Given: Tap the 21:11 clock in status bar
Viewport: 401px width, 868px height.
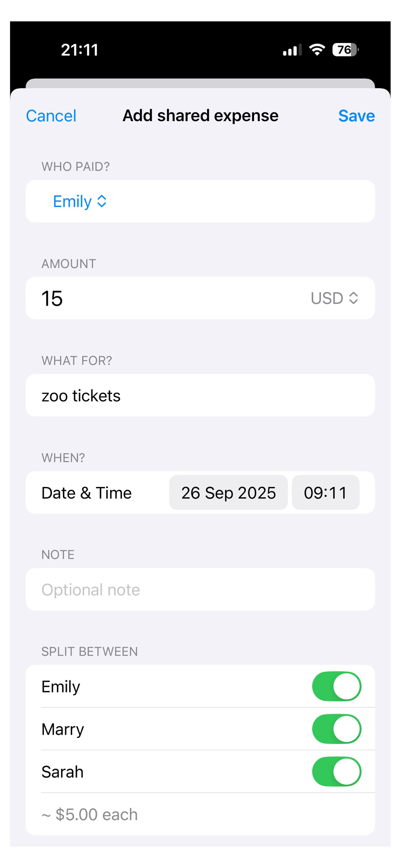Looking at the screenshot, I should 80,50.
